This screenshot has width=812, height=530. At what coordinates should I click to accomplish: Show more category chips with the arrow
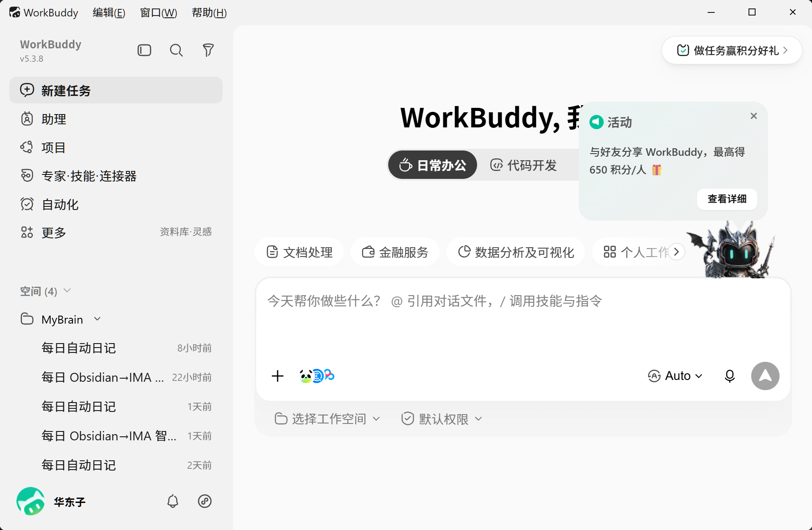tap(677, 252)
